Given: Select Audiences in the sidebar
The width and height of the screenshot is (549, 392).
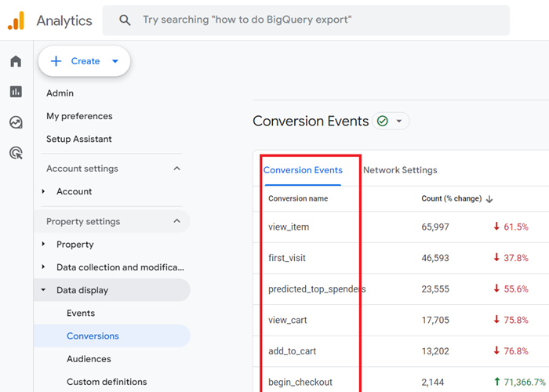Looking at the screenshot, I should [89, 359].
